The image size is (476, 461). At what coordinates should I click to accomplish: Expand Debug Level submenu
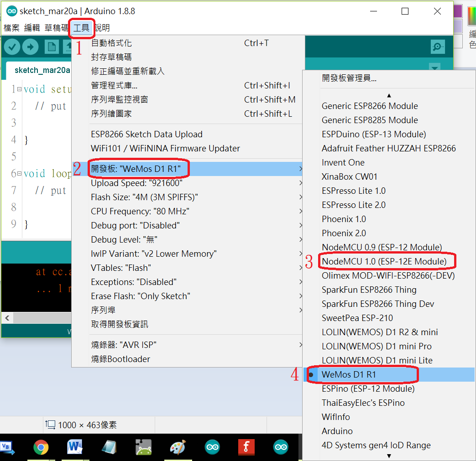187,239
